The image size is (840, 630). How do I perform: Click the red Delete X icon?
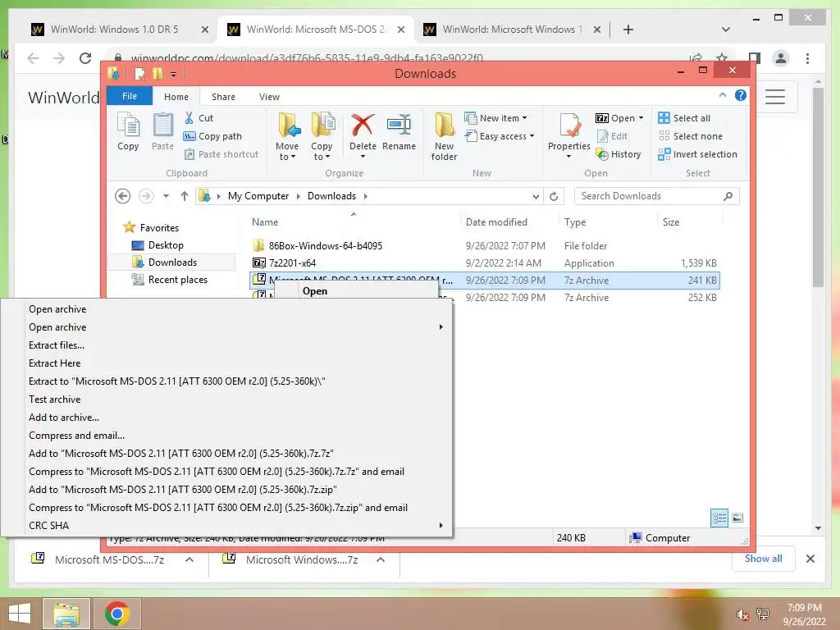point(363,125)
